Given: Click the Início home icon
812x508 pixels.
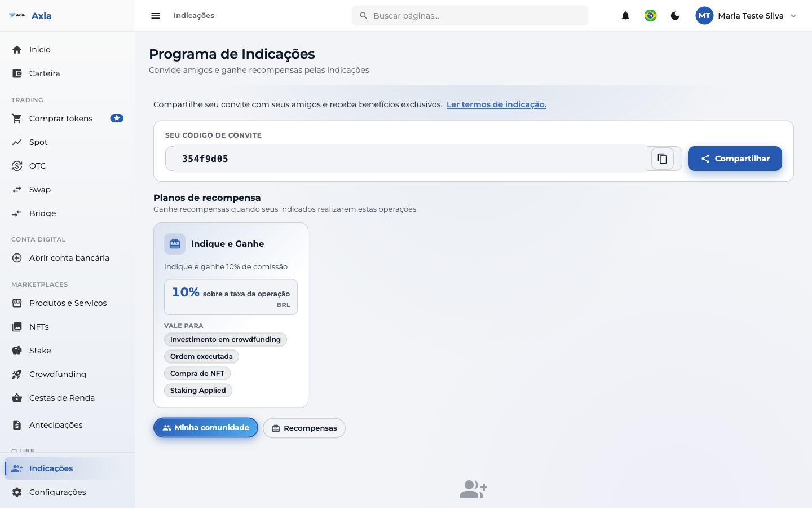Looking at the screenshot, I should pos(17,50).
